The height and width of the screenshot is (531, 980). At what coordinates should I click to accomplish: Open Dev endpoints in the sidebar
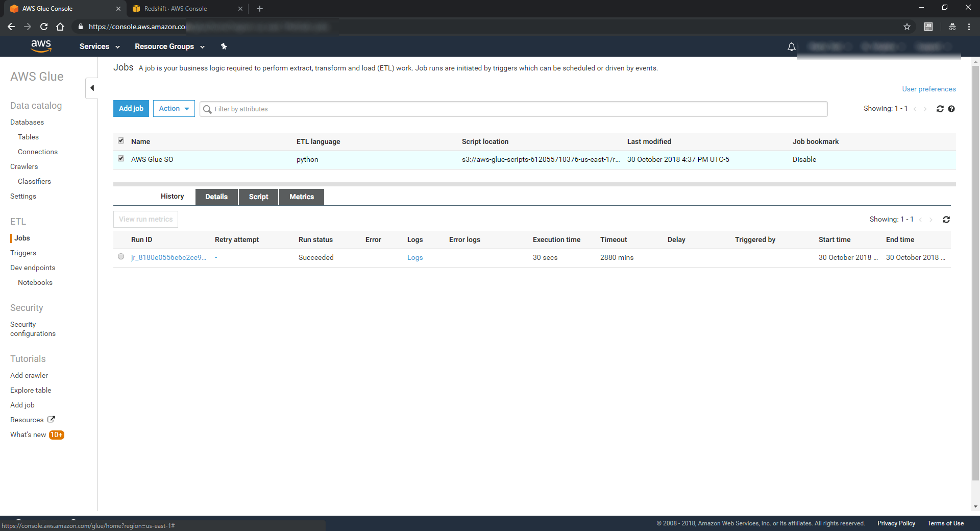click(33, 268)
